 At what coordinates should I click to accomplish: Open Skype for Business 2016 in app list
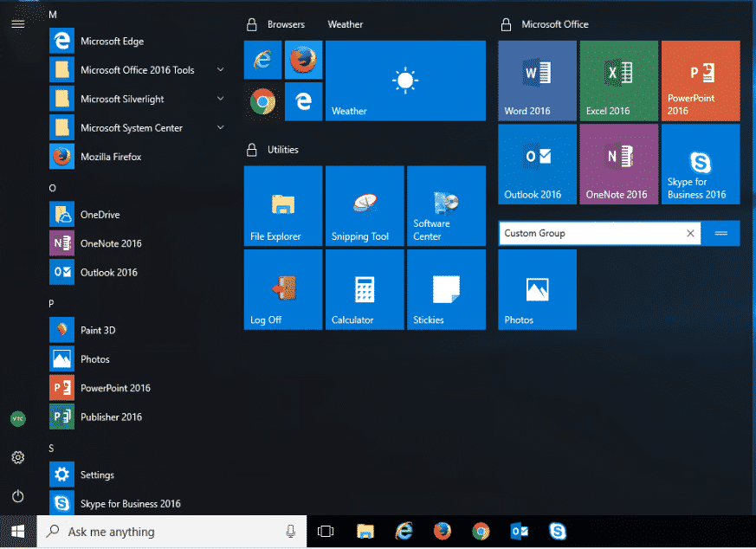pyautogui.click(x=138, y=502)
